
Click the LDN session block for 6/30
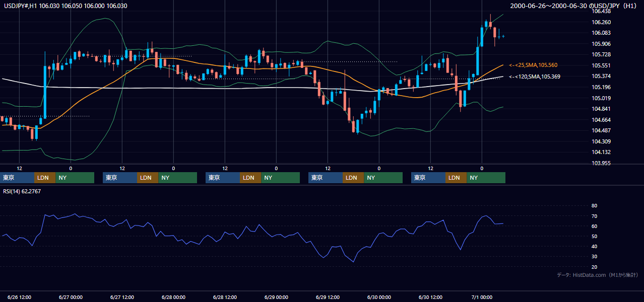coord(456,178)
